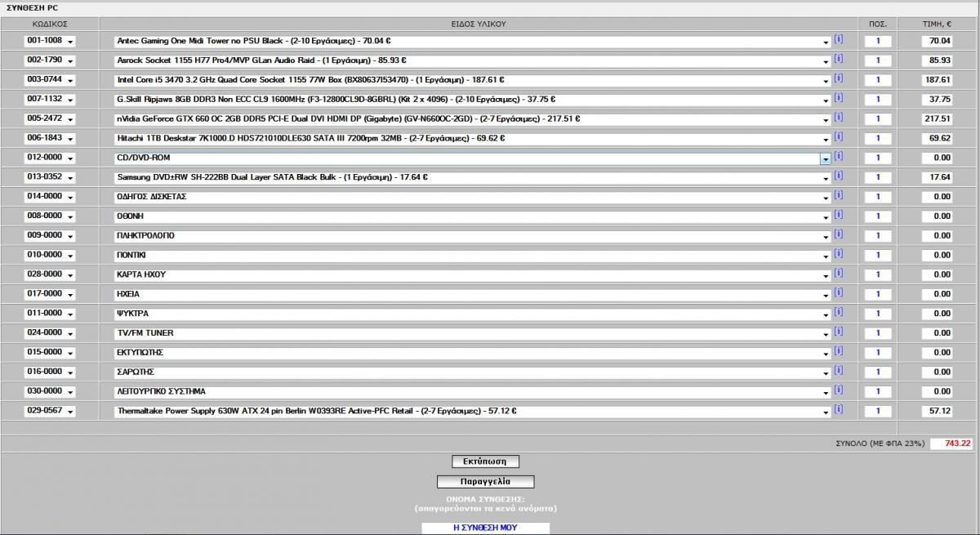This screenshot has height=535, width=980.
Task: Click the 743.22 total field
Action: coord(953,444)
